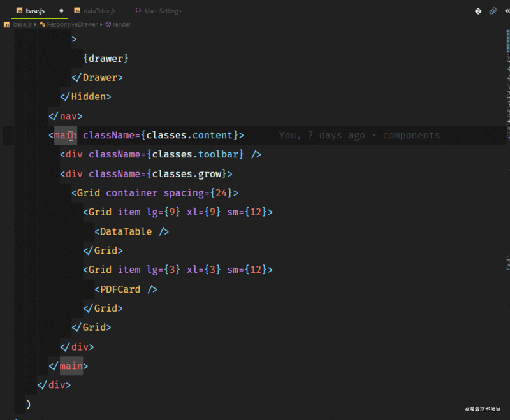510x420 pixels.
Task: Click the GitLens icon in the editor toolbar
Action: coord(479,11)
